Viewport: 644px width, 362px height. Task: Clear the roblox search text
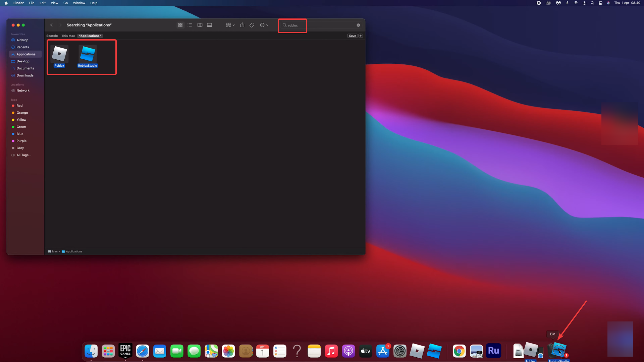(358, 25)
